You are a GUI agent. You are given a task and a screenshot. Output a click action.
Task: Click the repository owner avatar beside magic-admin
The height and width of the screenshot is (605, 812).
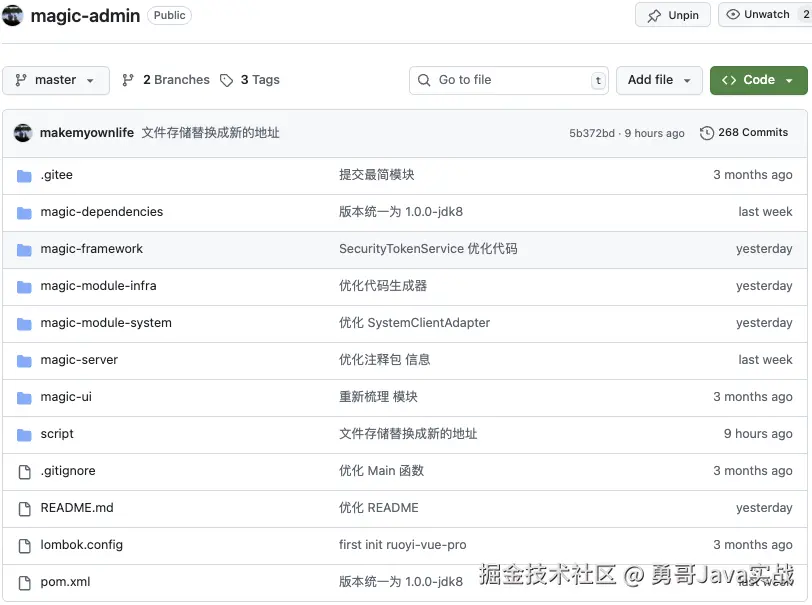[12, 16]
